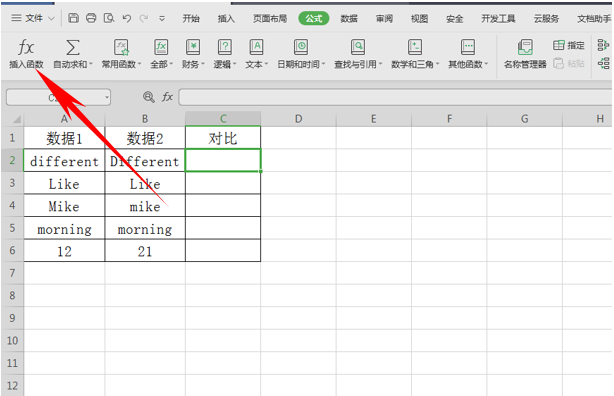
Task: Select column E header
Action: 374,119
